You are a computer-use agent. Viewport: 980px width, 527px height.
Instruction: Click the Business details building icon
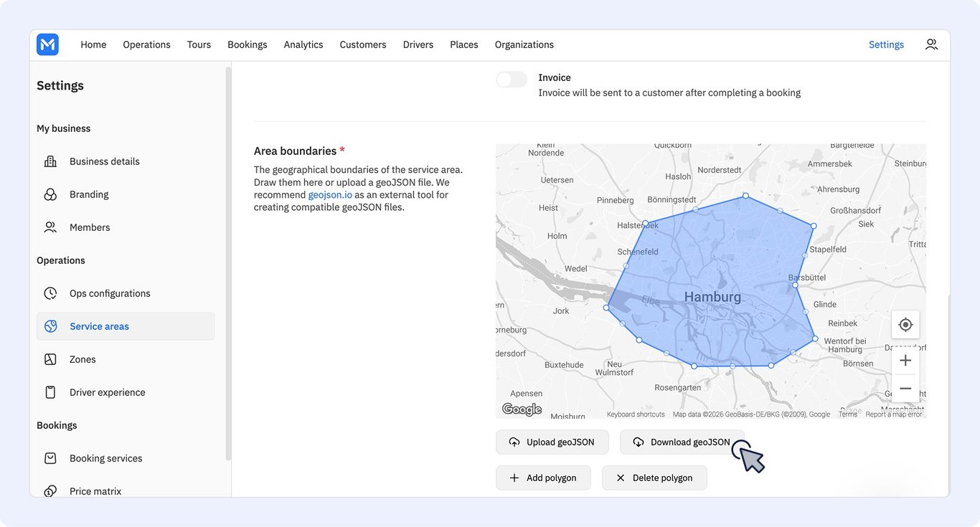point(50,161)
